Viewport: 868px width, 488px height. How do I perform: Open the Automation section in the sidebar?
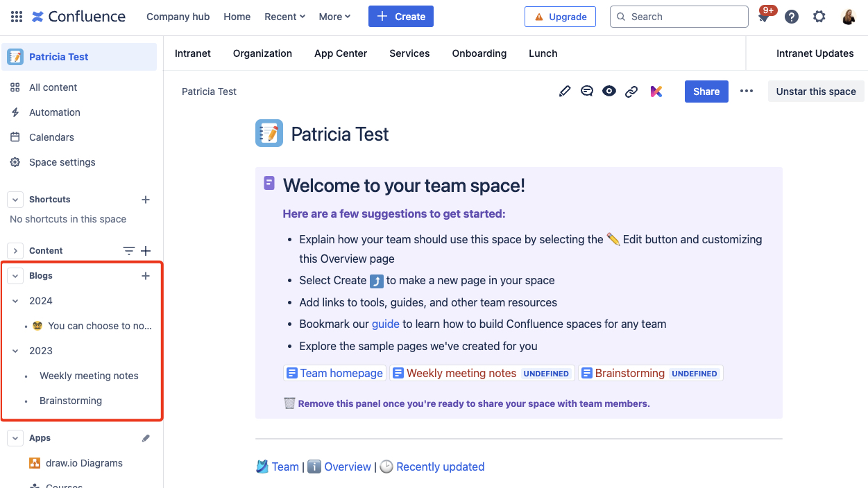[55, 112]
